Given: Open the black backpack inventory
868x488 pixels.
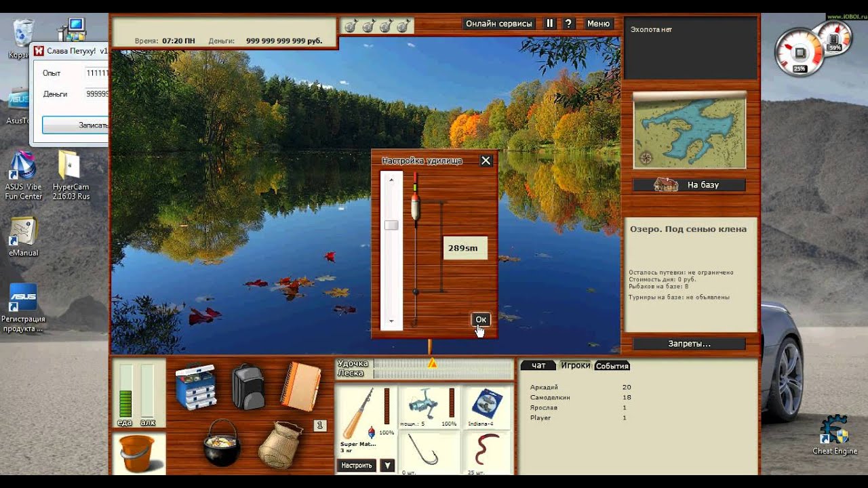Looking at the screenshot, I should 248,387.
